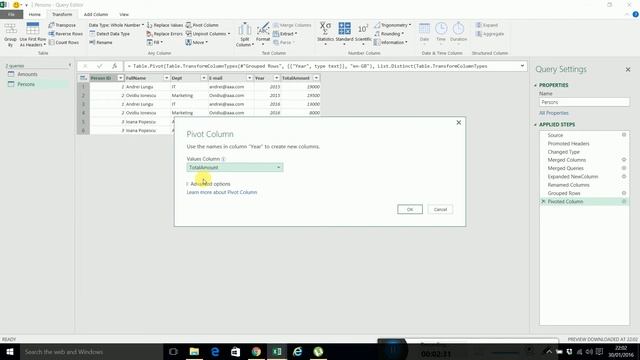Viewport: 640px width, 360px height.
Task: Click OK in Pivot Column dialog
Action: click(410, 209)
